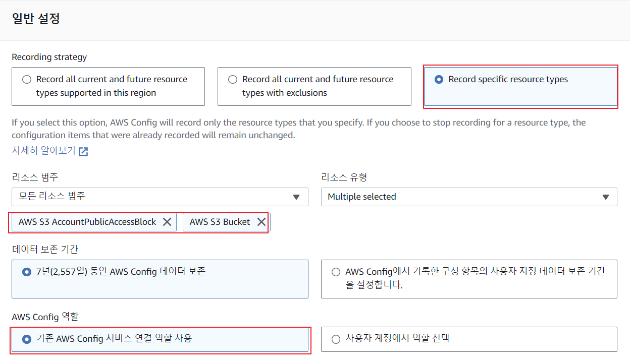The height and width of the screenshot is (364, 630).
Task: Click the external link icon beside 자세히 알아보기
Action: [x=83, y=151]
